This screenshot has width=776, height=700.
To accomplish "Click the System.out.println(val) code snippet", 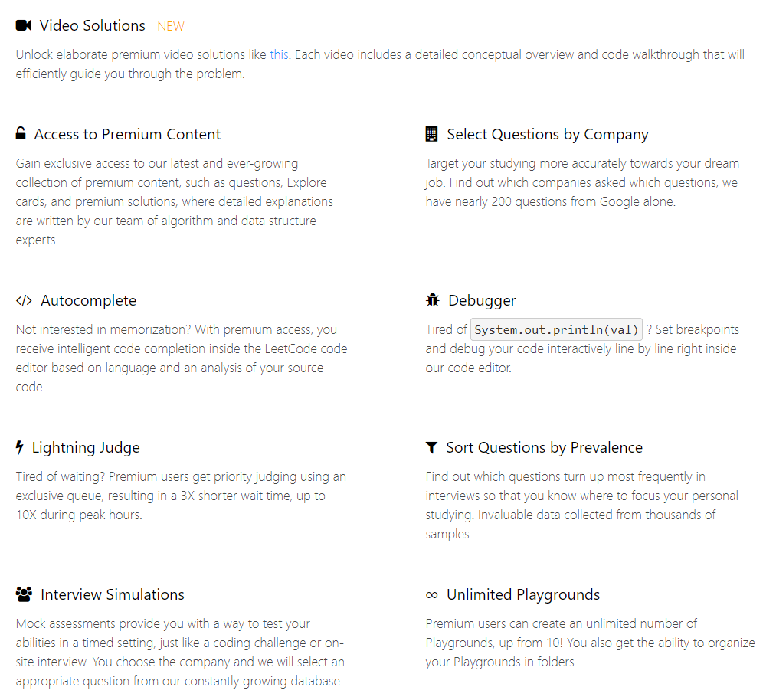I will pyautogui.click(x=556, y=329).
